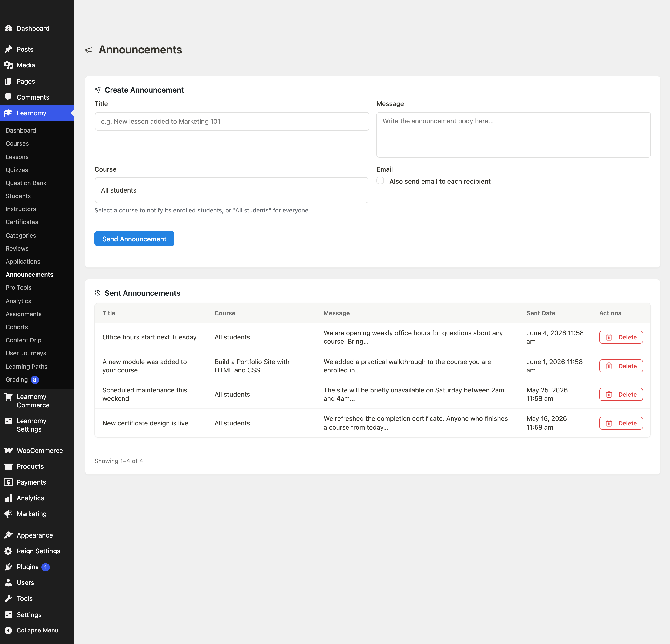Open User Journeys submenu item
Viewport: 670px width, 644px height.
tap(26, 353)
